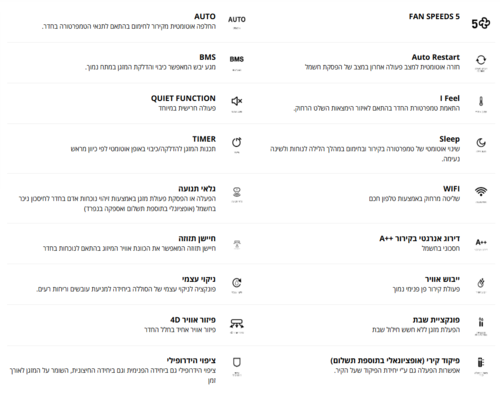The image size is (500, 401).
Task: Click the 4D air distribution icon
Action: pyautogui.click(x=237, y=323)
